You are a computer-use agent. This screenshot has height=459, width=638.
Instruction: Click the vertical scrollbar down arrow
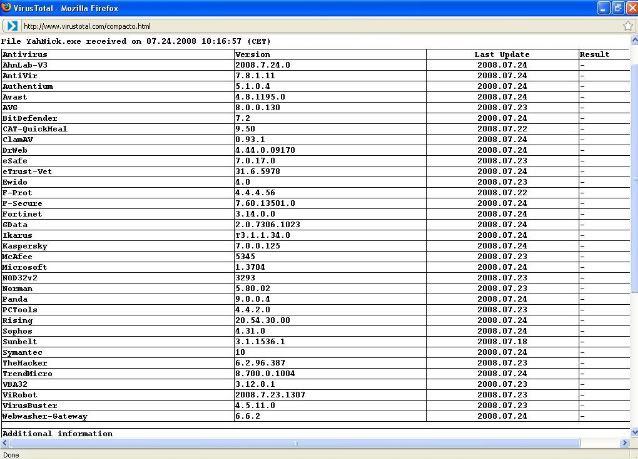tap(634, 432)
